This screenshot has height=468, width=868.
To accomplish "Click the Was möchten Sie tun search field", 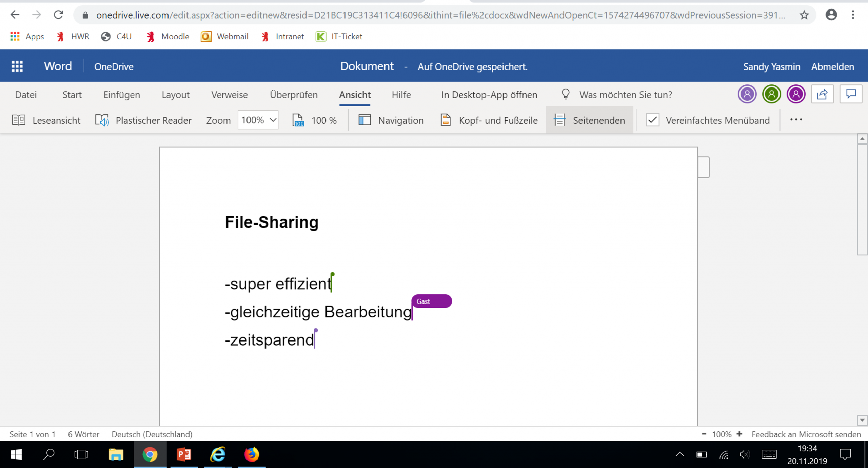I will point(625,95).
